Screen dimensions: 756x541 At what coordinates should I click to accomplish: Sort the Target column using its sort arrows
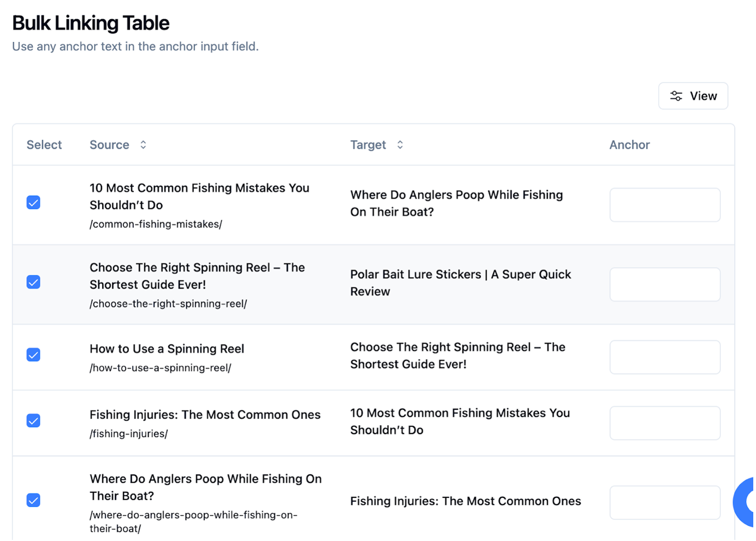point(400,144)
